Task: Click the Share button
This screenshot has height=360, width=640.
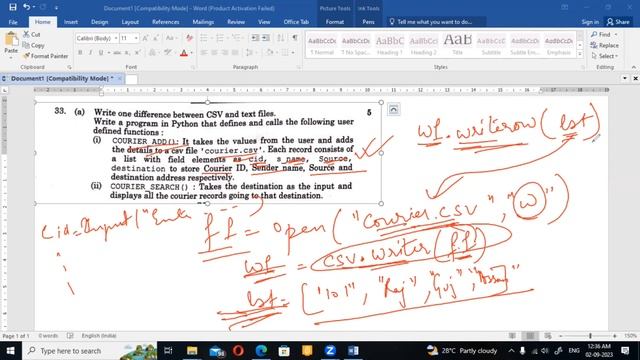Action: point(618,22)
